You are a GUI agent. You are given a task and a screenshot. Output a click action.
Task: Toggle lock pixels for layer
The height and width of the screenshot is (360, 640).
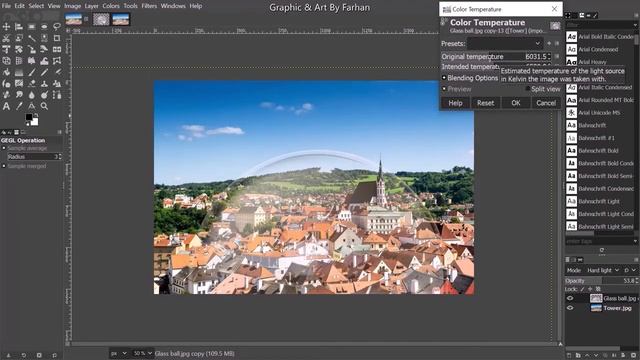pyautogui.click(x=582, y=289)
